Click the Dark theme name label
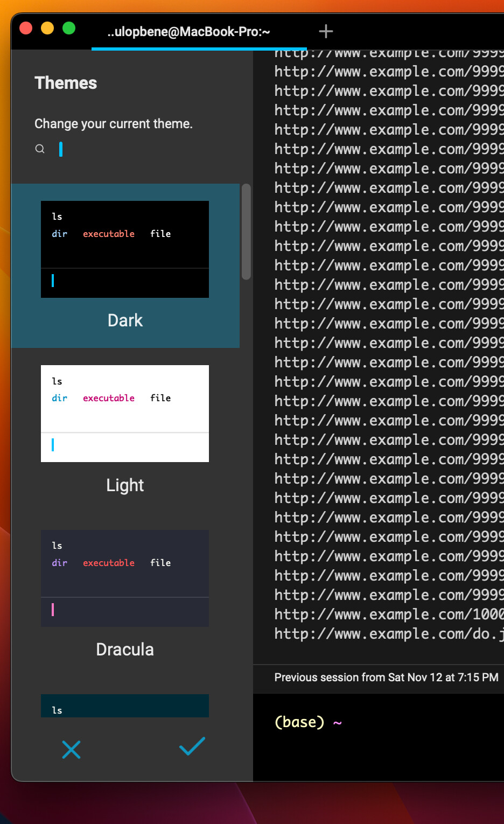The image size is (504, 824). click(x=125, y=320)
